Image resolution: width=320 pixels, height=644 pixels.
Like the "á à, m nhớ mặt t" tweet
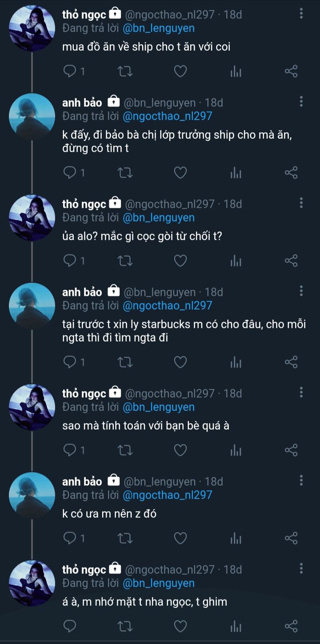click(x=180, y=626)
